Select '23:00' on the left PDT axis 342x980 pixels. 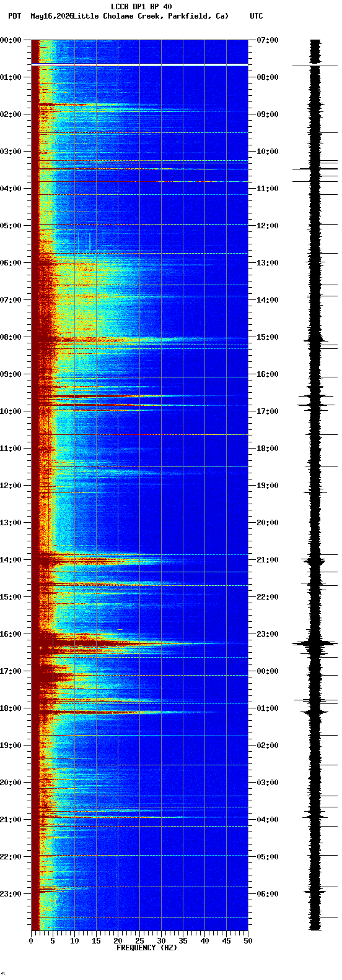pos(11,894)
